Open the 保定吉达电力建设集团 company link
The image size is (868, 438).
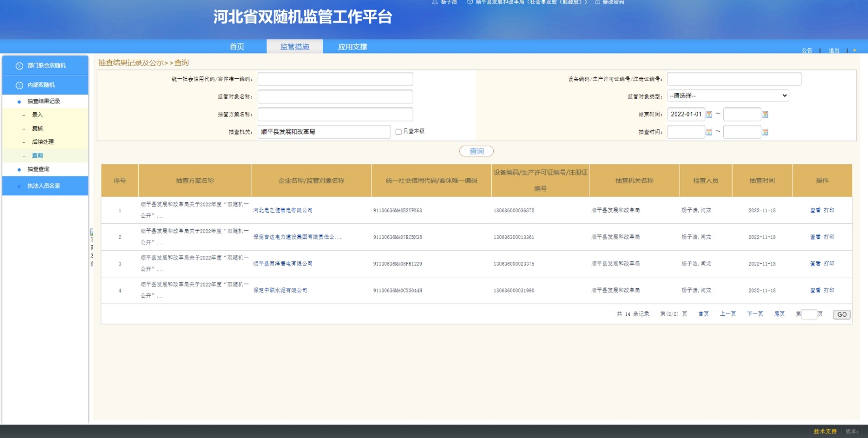coord(297,237)
